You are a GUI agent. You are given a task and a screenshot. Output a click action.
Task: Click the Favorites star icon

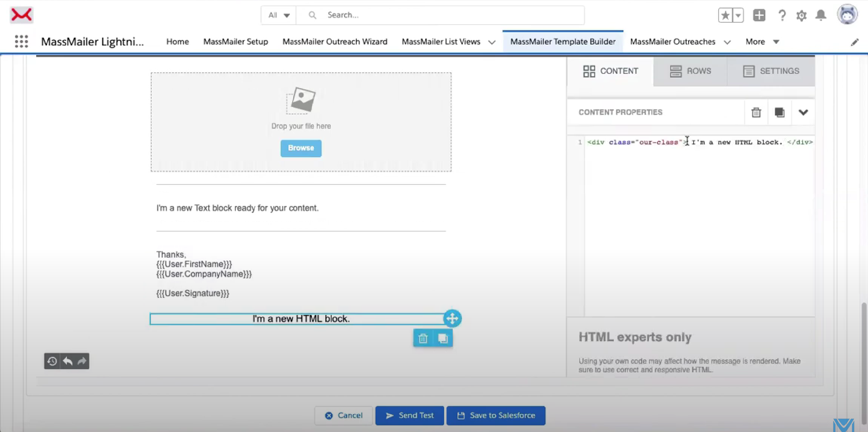pos(725,15)
